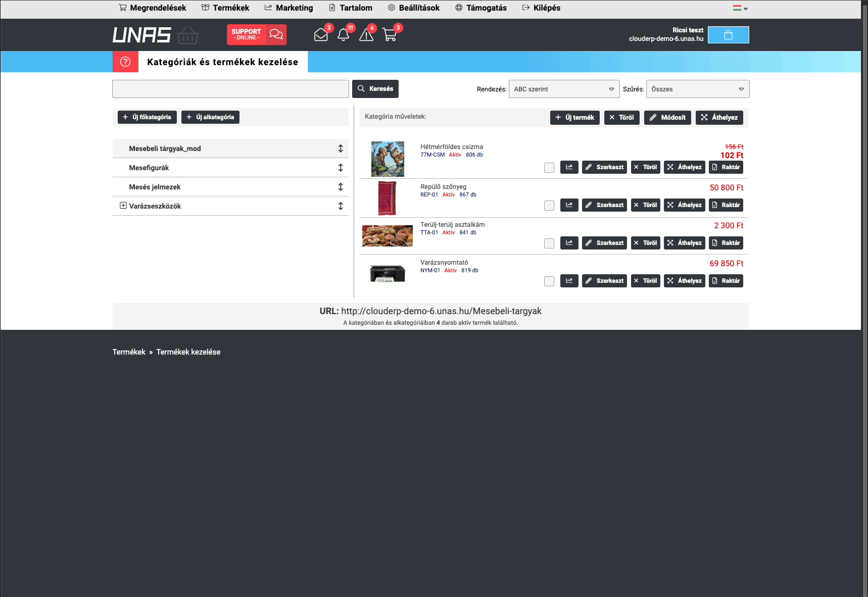Screen dimensions: 868x597
Task: Click the Új főkategória button
Action: [x=147, y=117]
